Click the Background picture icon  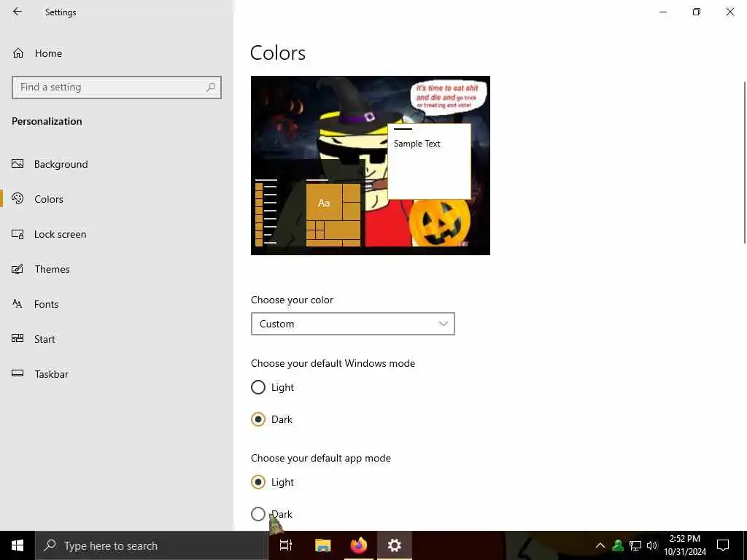[18, 164]
